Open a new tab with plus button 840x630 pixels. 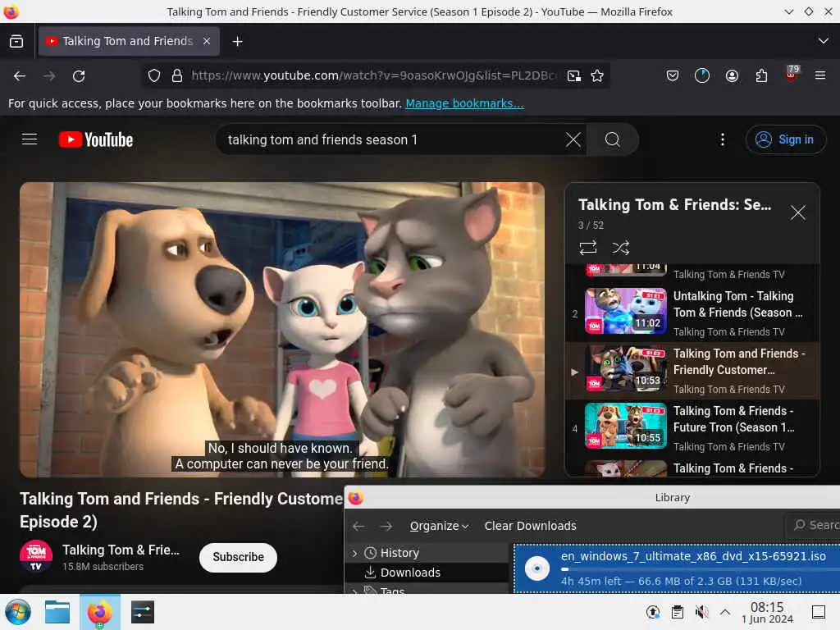pos(237,41)
